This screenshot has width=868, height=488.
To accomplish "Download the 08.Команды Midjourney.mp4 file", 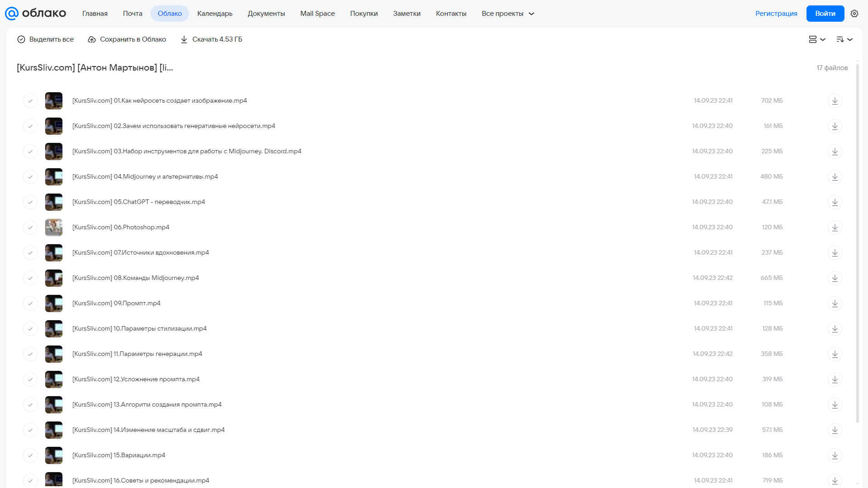I will click(x=835, y=278).
